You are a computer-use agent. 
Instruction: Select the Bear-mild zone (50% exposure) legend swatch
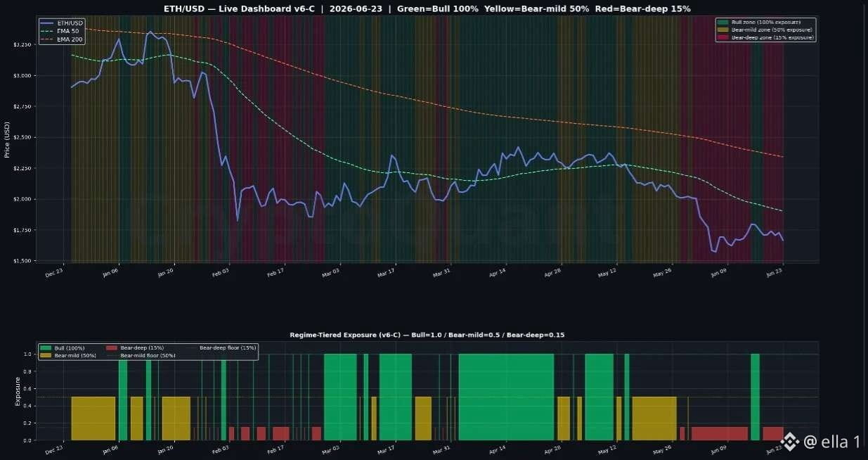(723, 30)
